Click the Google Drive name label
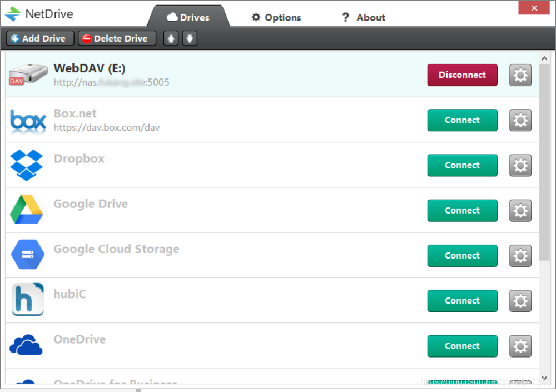Screen dimensions: 556x392 tap(91, 204)
